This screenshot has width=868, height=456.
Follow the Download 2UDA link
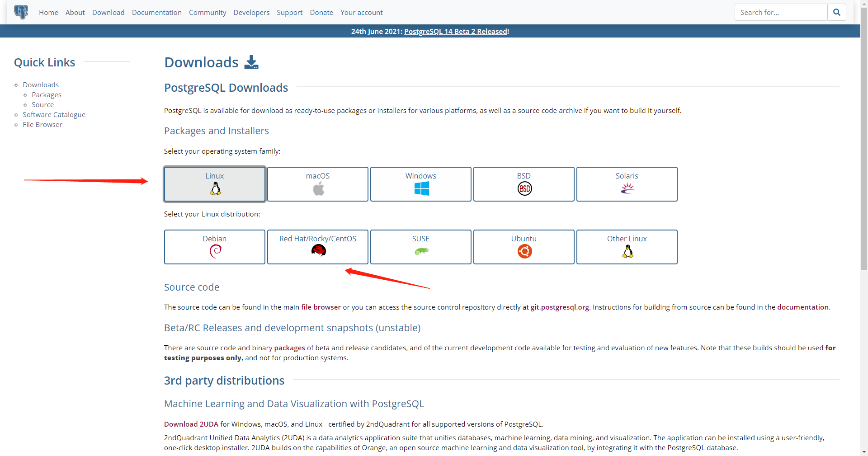tap(191, 424)
